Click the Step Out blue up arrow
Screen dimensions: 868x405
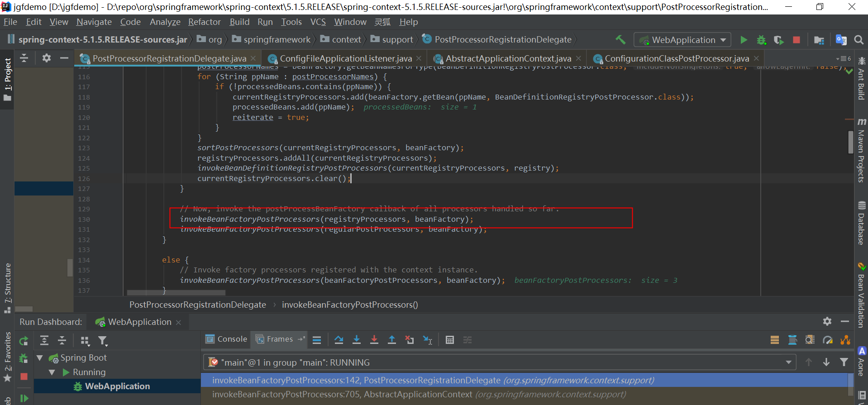coord(392,340)
